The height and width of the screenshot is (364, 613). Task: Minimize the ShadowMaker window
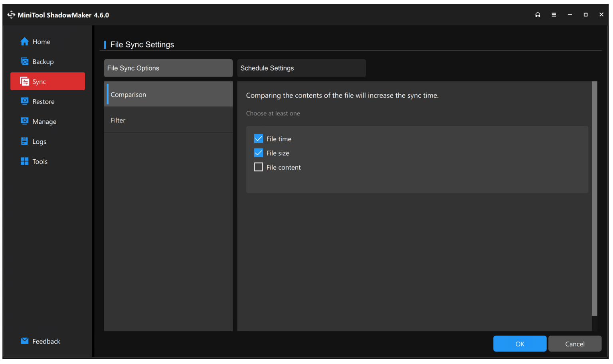coord(569,15)
